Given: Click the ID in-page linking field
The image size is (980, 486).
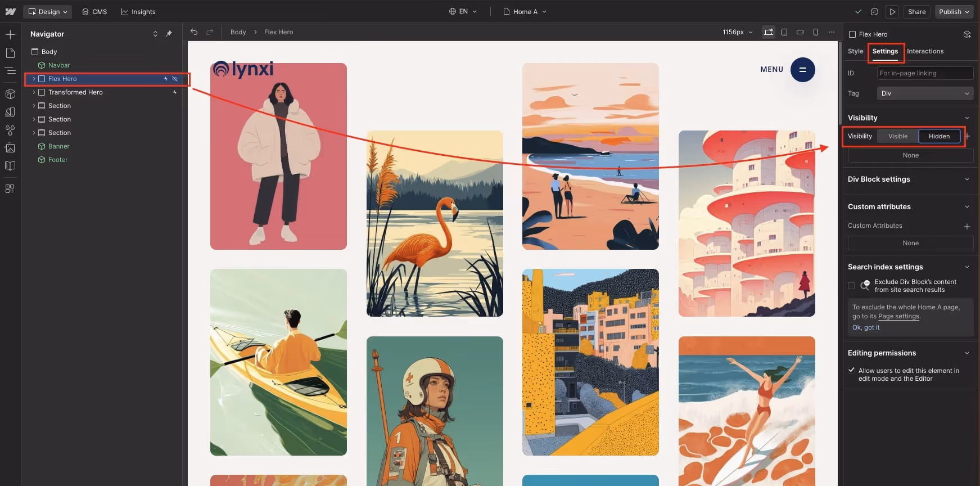Looking at the screenshot, I should pyautogui.click(x=925, y=73).
